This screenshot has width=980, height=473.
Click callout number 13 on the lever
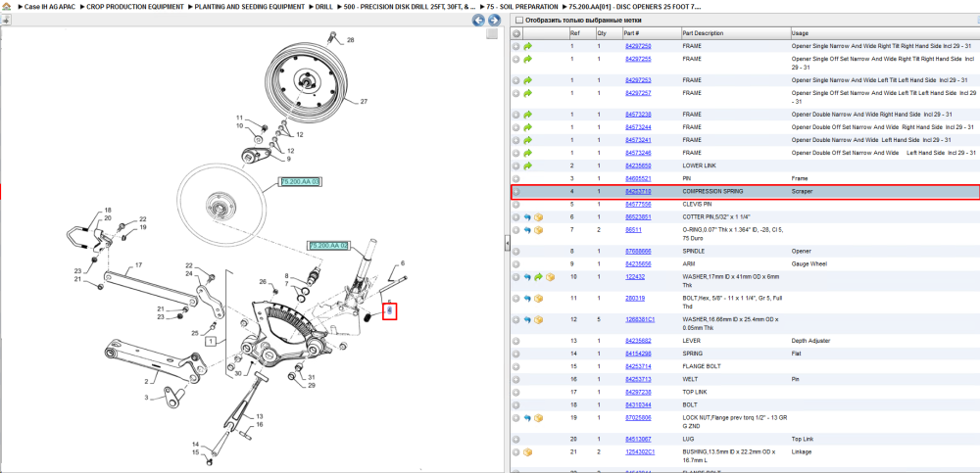(x=260, y=416)
